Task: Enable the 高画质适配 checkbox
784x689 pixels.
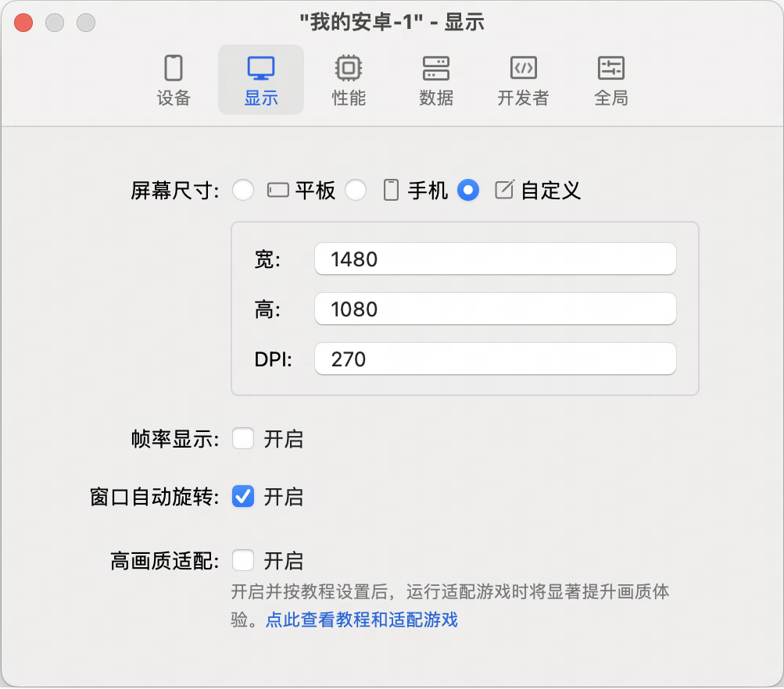Action: [243, 561]
